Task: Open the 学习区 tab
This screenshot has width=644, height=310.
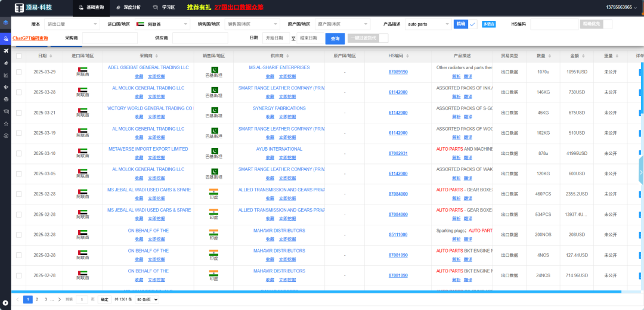Action: 163,7
